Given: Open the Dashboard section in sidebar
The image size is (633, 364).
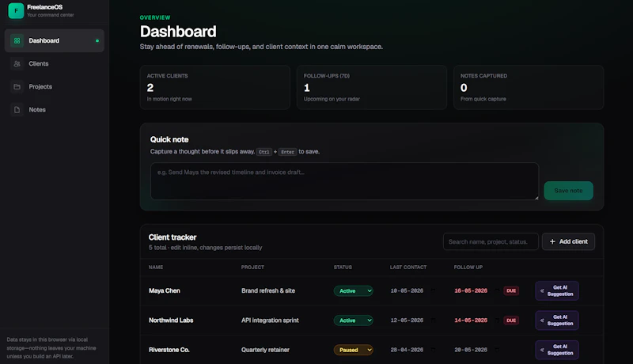Looking at the screenshot, I should point(55,41).
